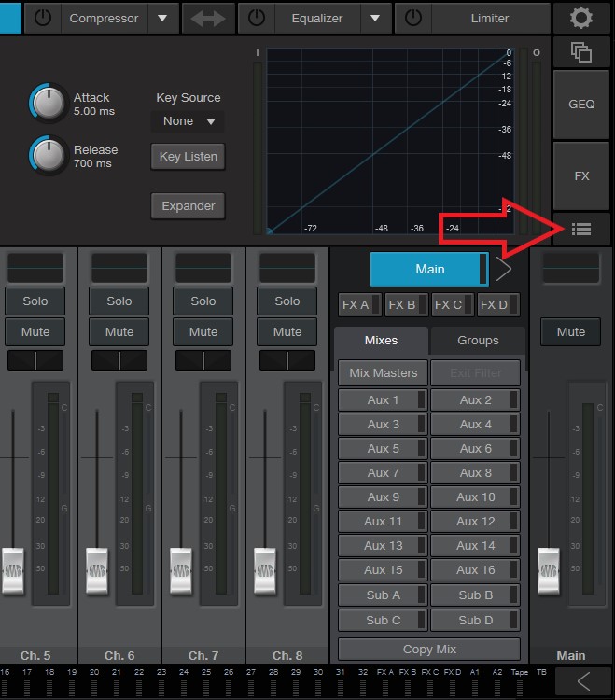The image size is (615, 700).
Task: Select Aux 5 mix
Action: (x=383, y=449)
